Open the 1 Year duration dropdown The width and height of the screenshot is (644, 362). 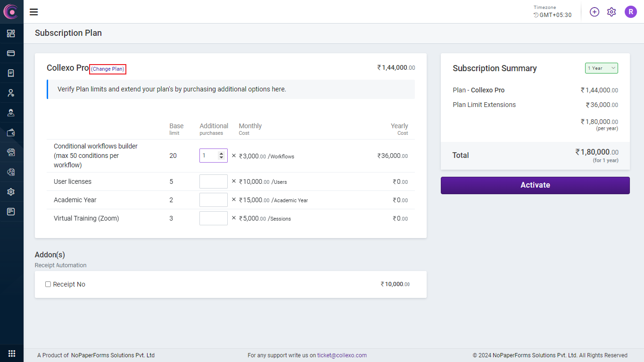pos(601,68)
